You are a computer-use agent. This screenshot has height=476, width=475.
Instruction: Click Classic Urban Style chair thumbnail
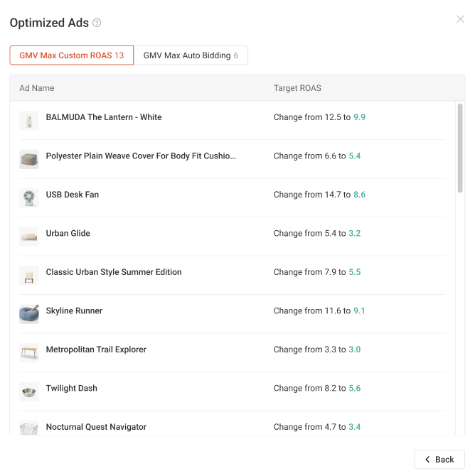point(29,276)
